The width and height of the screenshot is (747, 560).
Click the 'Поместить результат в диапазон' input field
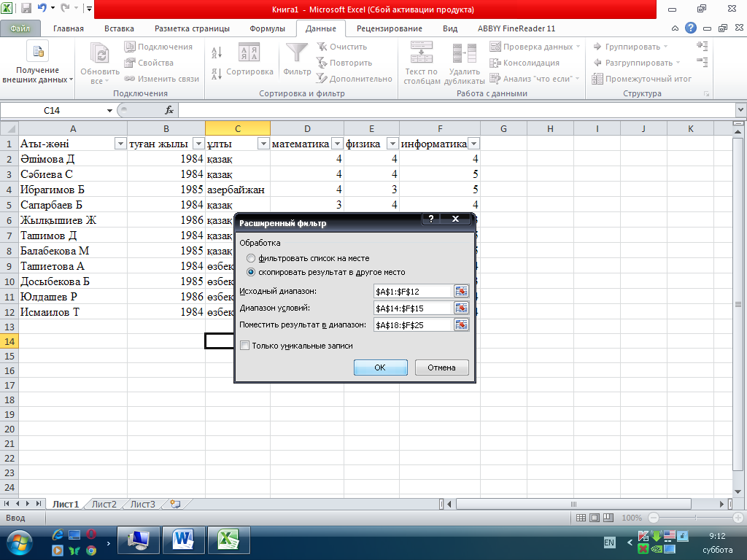[x=412, y=324]
